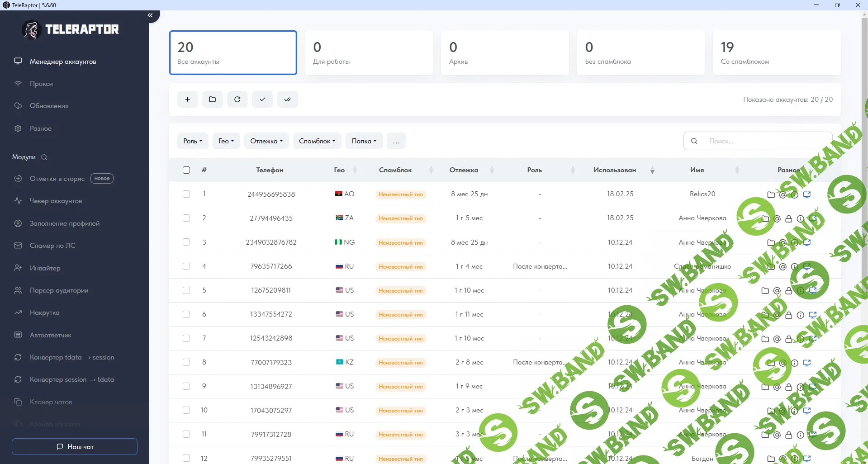Viewport: 868px width, 464px height.
Task: Expand the Папка filter dropdown
Action: click(x=364, y=141)
